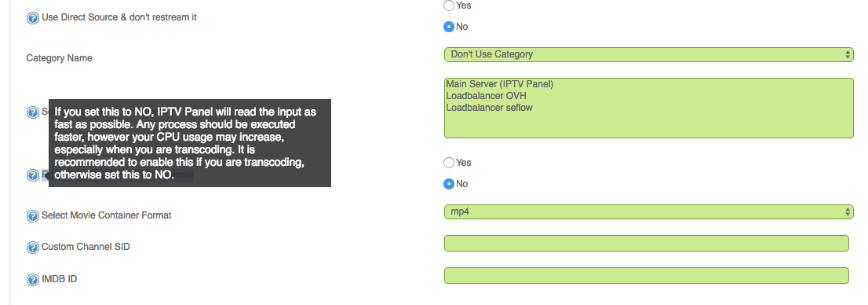The width and height of the screenshot is (868, 305).
Task: Click the Custom Channel SID input field
Action: [x=647, y=244]
